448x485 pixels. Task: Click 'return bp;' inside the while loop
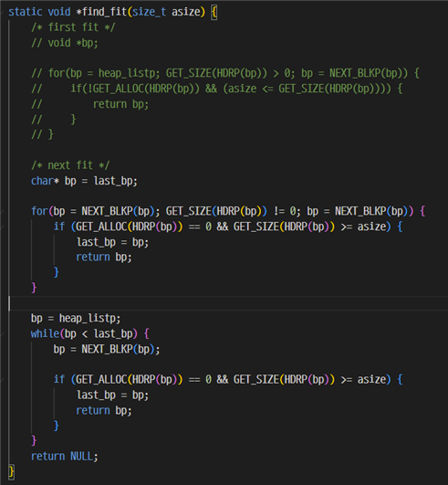[x=104, y=410]
